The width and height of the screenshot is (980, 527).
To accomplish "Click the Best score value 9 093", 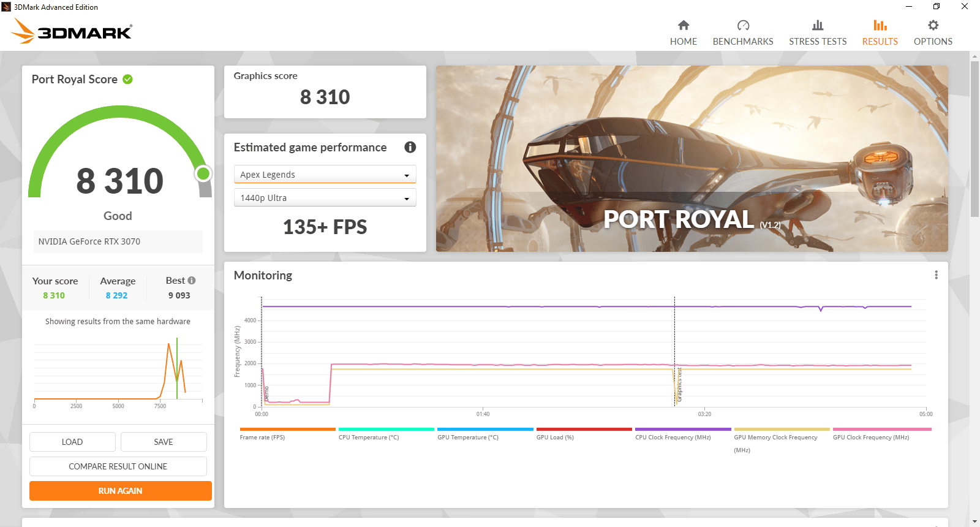I will [179, 295].
